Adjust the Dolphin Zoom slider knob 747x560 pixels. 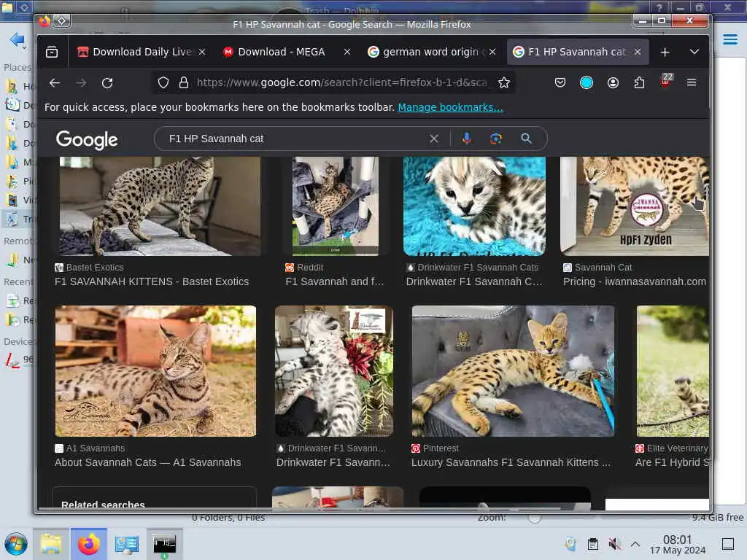coord(535,518)
